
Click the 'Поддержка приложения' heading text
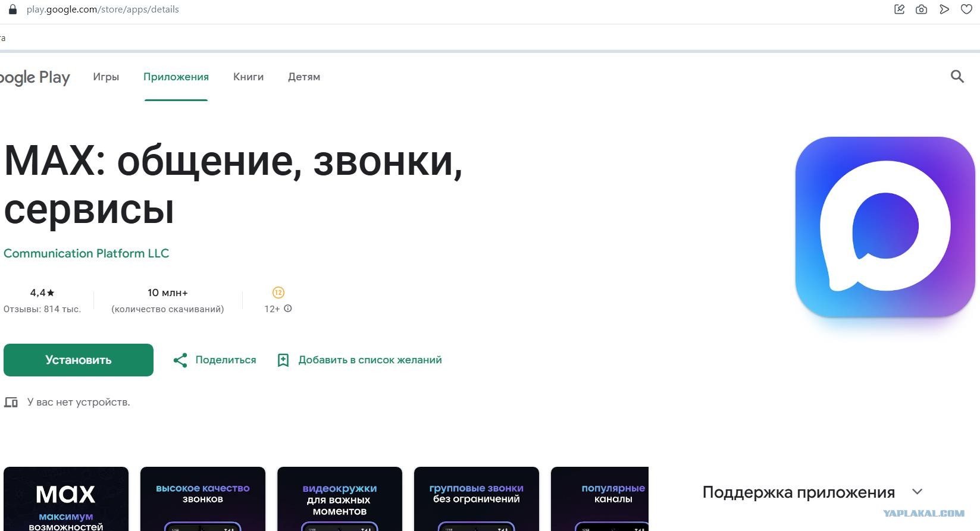pyautogui.click(x=799, y=492)
